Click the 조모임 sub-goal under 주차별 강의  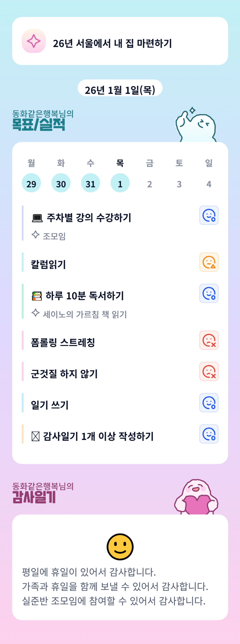54,236
